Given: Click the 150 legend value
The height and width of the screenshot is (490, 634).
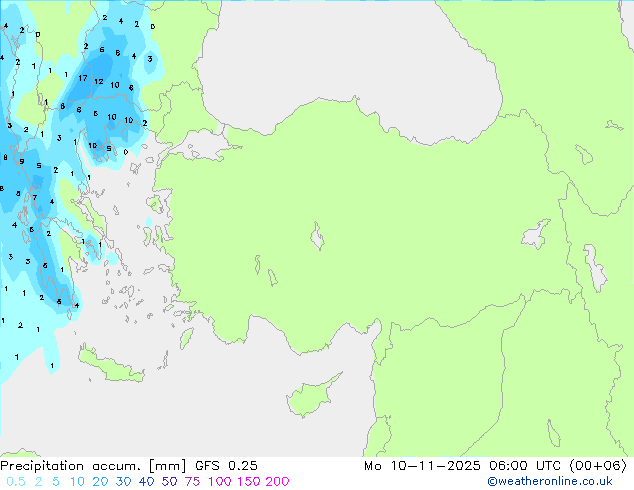Looking at the screenshot, I should pos(248,482).
